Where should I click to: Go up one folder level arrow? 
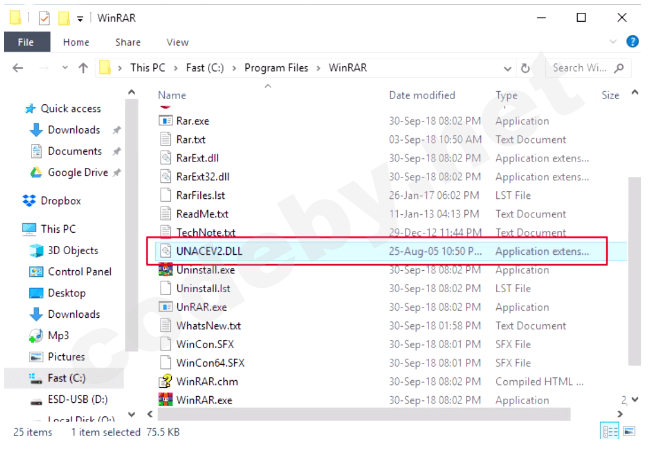pos(83,68)
